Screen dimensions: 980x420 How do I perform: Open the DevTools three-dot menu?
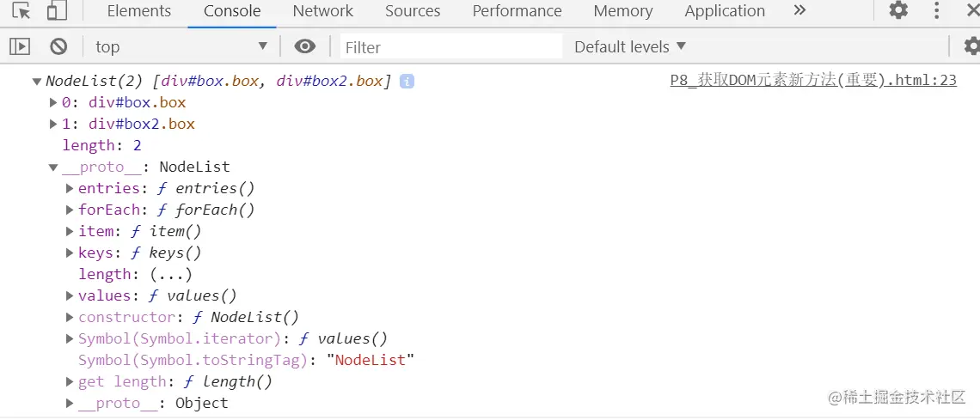click(938, 11)
